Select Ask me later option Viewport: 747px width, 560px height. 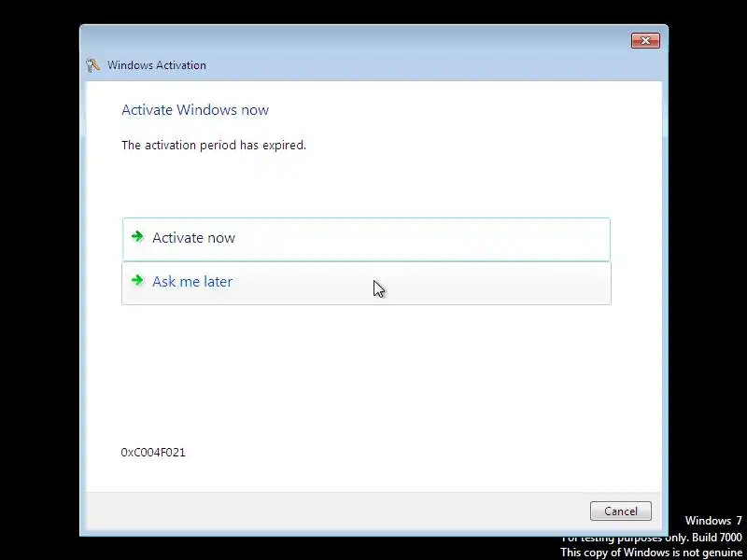pos(366,284)
